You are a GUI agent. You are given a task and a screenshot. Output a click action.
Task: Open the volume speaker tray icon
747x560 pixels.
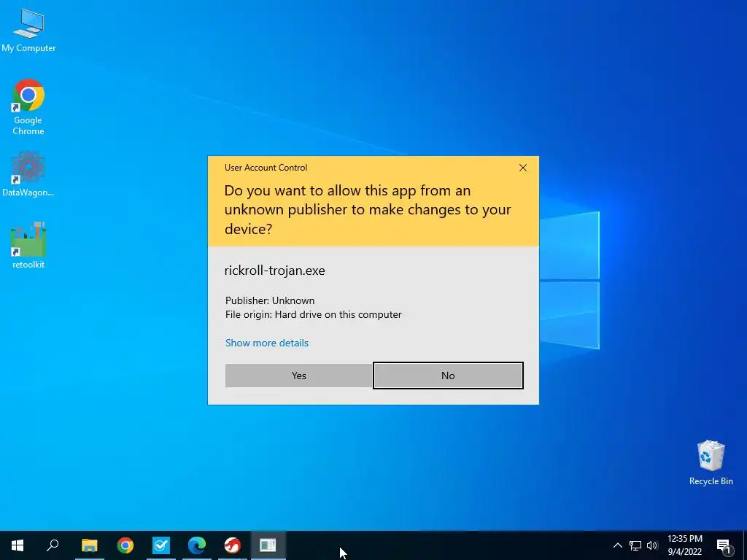[652, 545]
